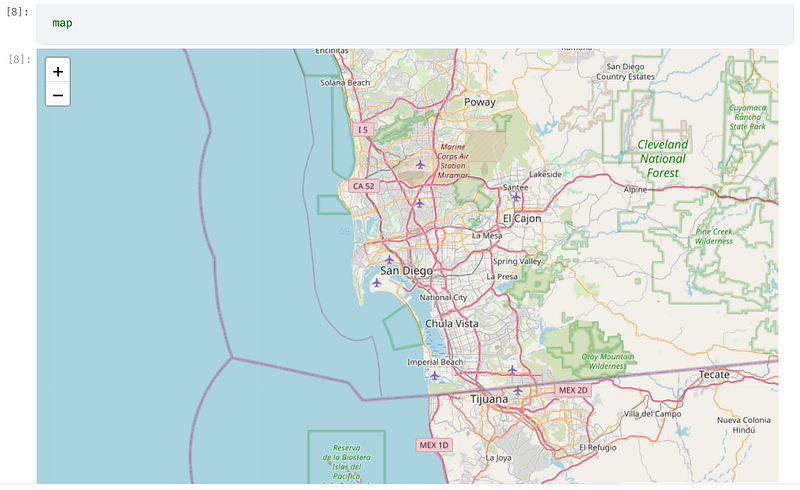Click the 'Spring Valley' label
The height and width of the screenshot is (490, 800).
tap(516, 261)
